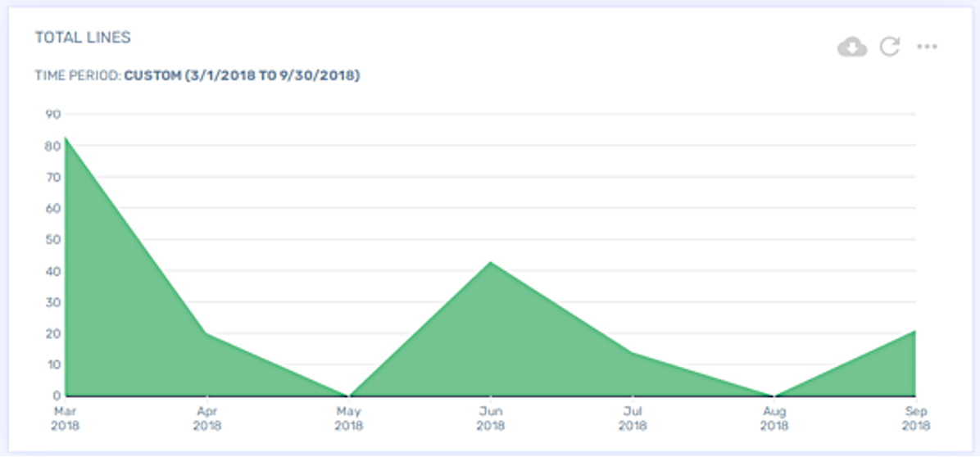Click the August 2018 zero point on chart
The image size is (980, 457).
pyautogui.click(x=774, y=396)
